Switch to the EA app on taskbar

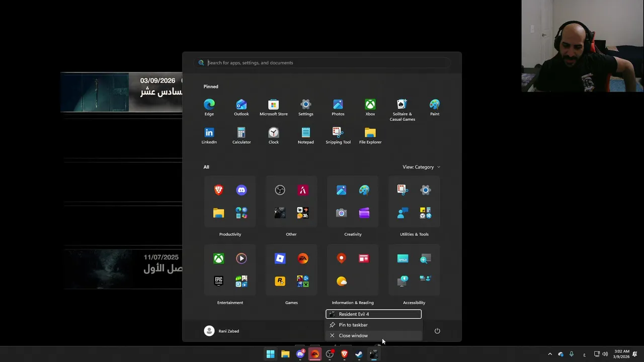315,354
